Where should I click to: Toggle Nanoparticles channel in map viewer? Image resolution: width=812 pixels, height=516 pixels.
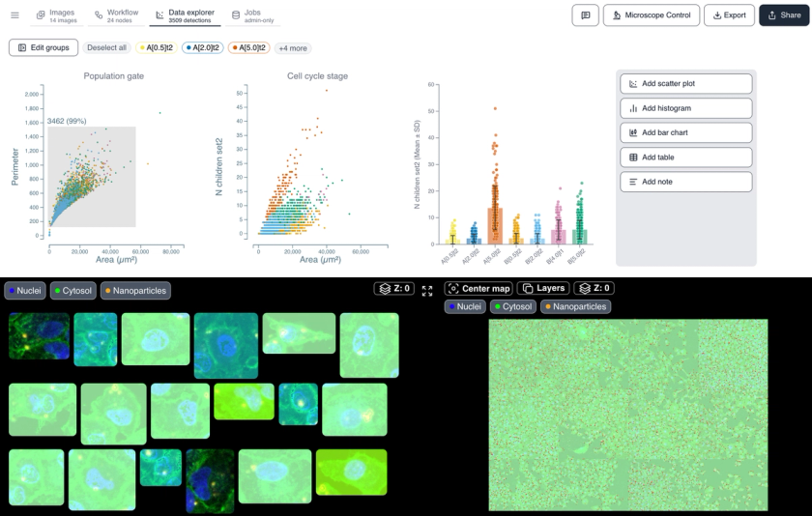tap(575, 306)
